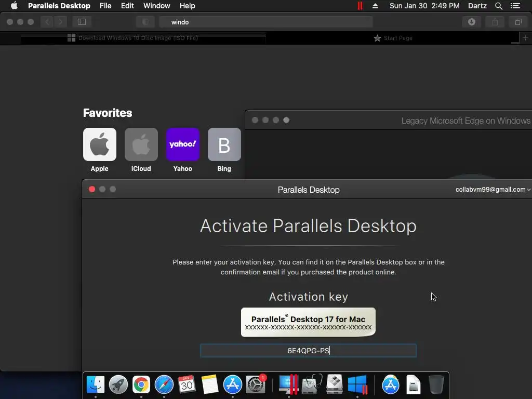This screenshot has height=399, width=532.
Task: Open Boot Camp Assistant in dock
Action: [334, 384]
